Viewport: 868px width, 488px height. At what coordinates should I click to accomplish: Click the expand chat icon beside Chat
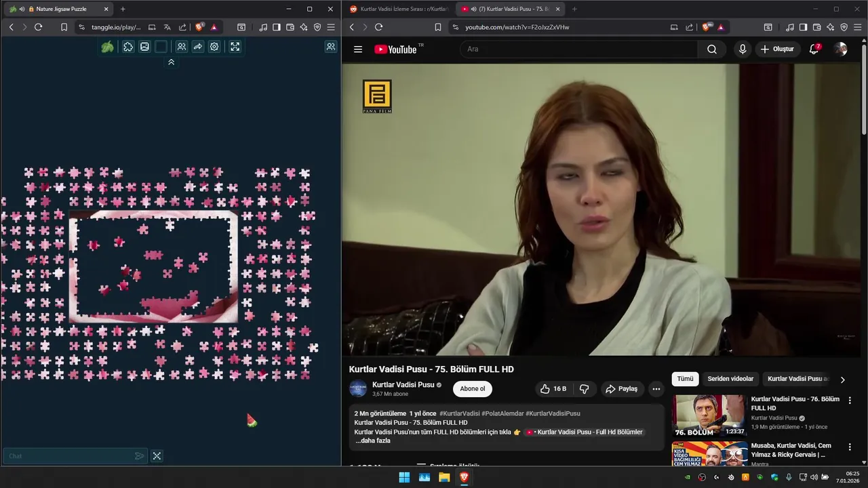[x=157, y=456]
